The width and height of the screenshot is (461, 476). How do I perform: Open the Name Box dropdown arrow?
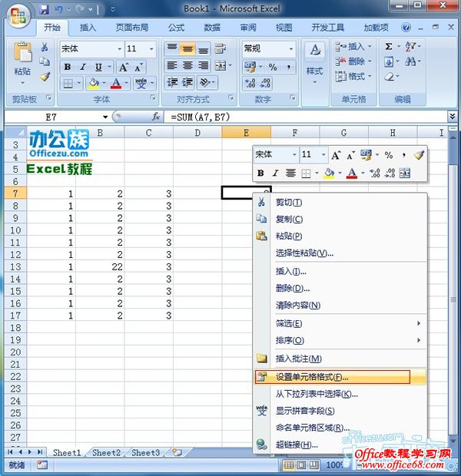click(105, 117)
